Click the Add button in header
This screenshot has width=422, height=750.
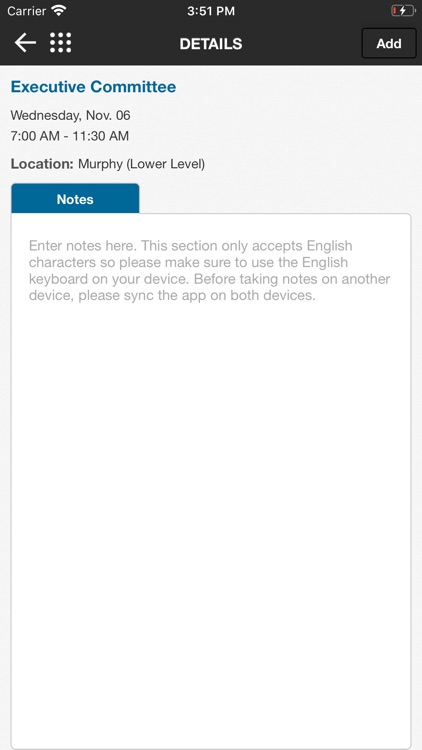[389, 44]
